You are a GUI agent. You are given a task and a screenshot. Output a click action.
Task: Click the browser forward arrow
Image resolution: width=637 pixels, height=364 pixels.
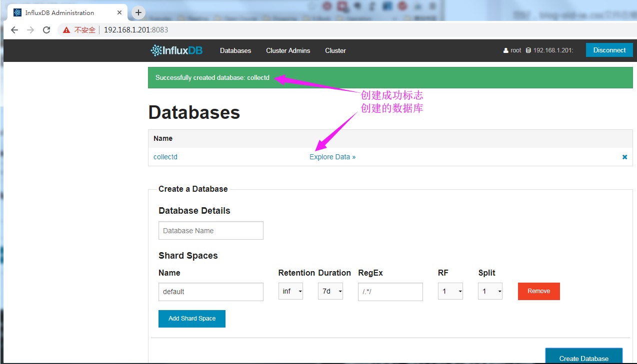[x=30, y=30]
